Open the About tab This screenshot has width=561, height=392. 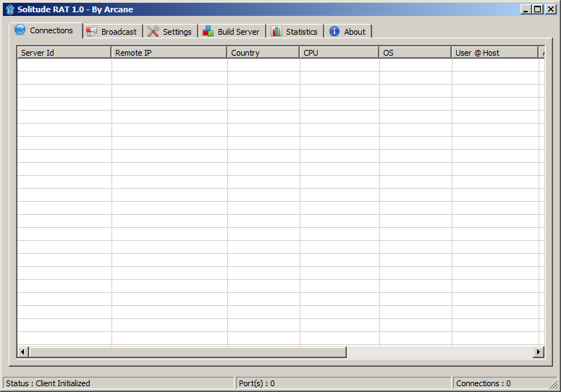coord(348,32)
